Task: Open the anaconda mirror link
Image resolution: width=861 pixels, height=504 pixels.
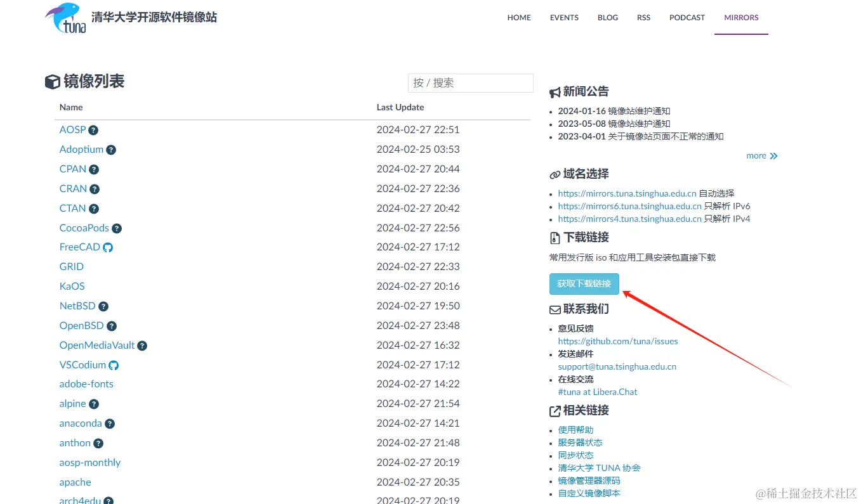Action: tap(81, 423)
